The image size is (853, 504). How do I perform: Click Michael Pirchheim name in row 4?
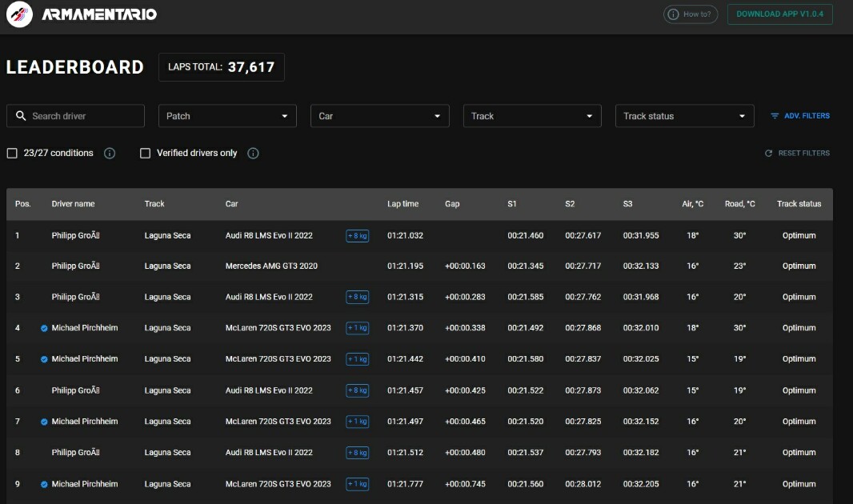[x=84, y=328]
